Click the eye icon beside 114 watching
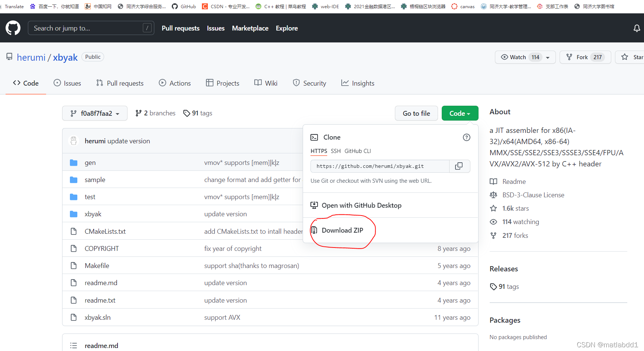This screenshot has height=351, width=644. [493, 222]
